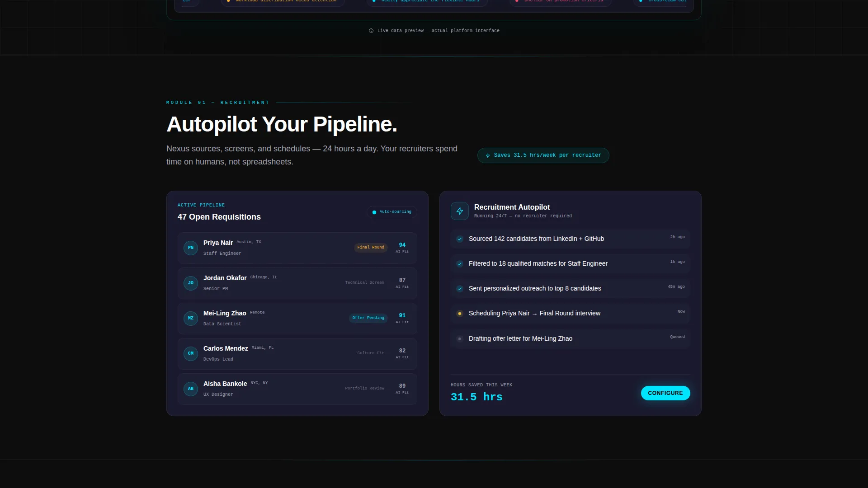Click the MODULE 01 — RECRUITMENT label
The height and width of the screenshot is (488, 868).
pos(218,103)
